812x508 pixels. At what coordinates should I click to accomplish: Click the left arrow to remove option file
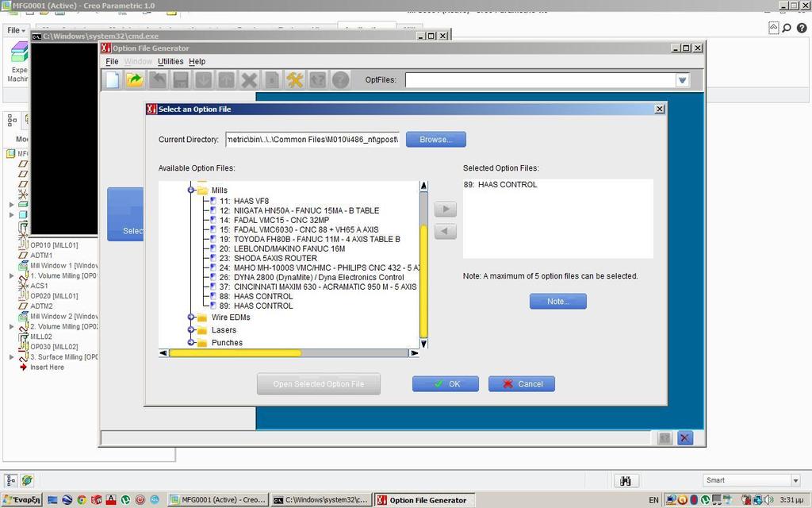(446, 231)
